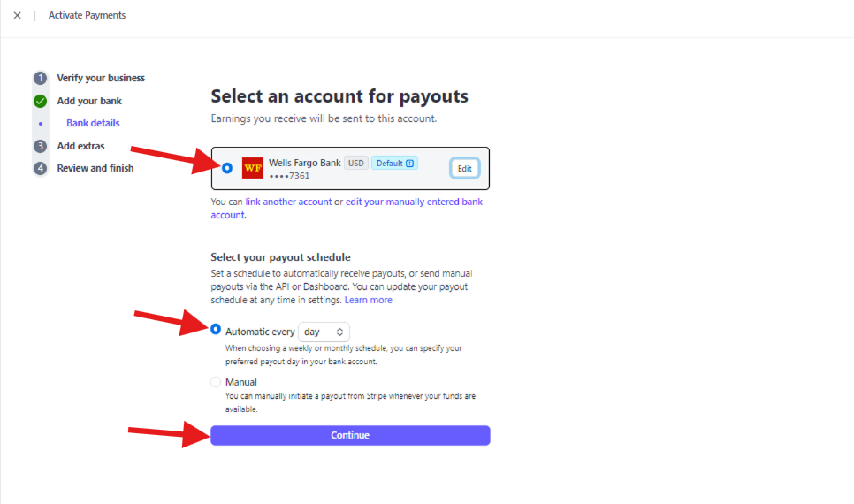Screen dimensions: 854x504
Task: Click the info icon in Default badge
Action: click(410, 163)
